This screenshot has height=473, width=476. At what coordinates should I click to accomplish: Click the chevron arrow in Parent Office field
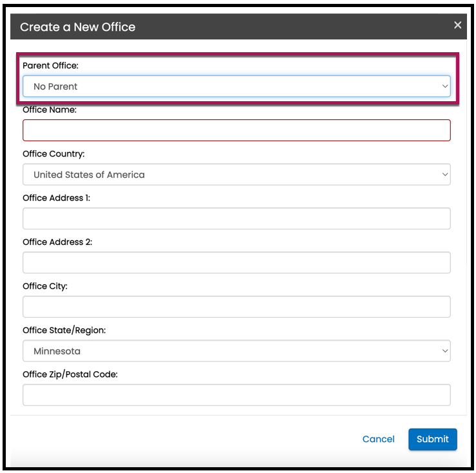coord(444,86)
